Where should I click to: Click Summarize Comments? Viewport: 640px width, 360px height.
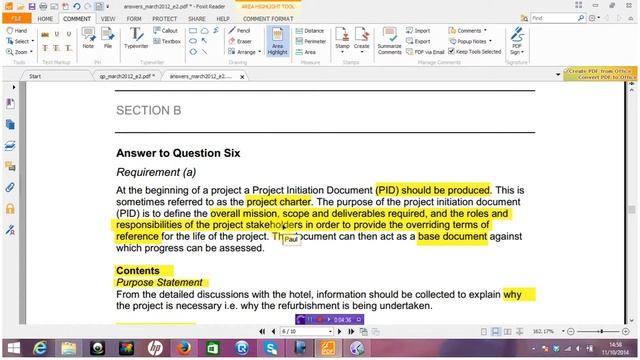tap(389, 40)
